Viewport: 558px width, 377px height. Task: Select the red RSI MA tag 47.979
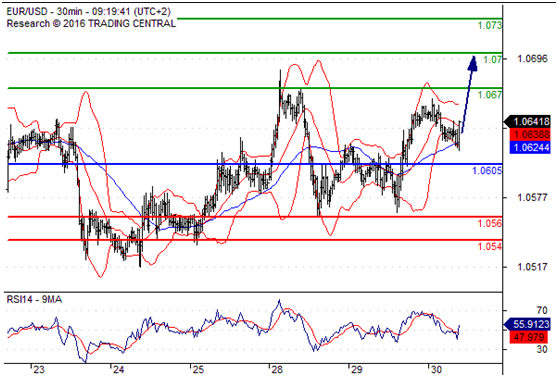click(530, 337)
